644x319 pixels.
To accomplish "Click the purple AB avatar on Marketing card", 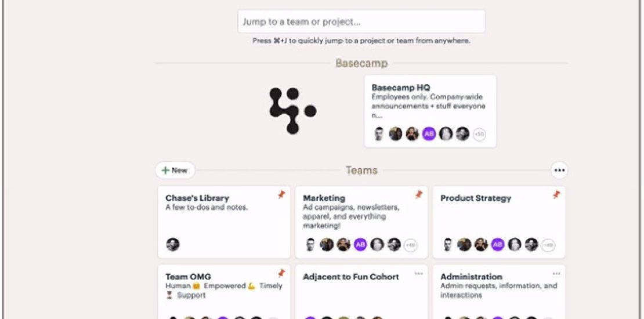I will click(360, 245).
